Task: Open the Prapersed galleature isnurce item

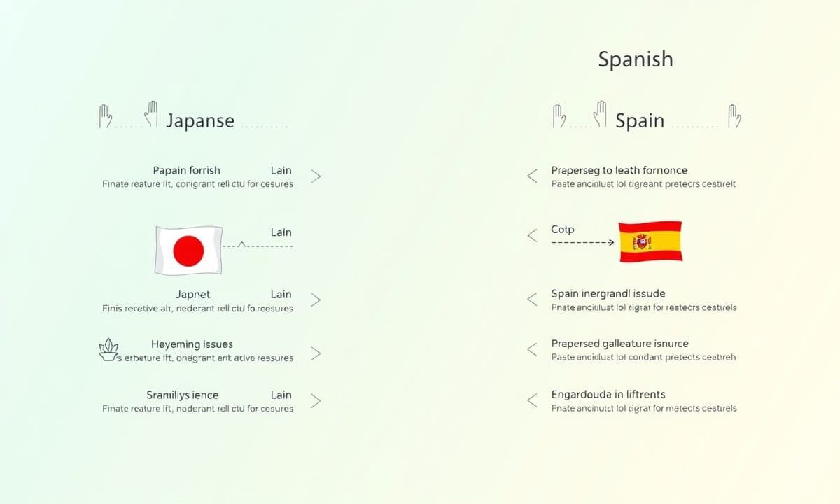Action: pyautogui.click(x=620, y=344)
